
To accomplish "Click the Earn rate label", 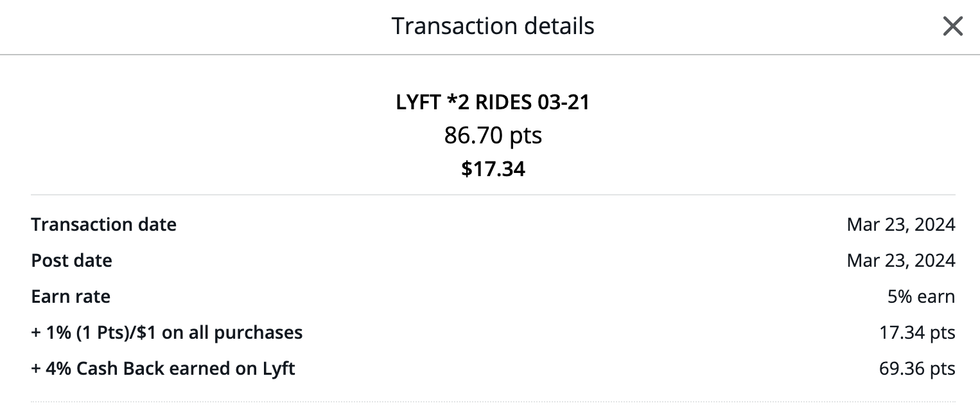I will tap(70, 296).
